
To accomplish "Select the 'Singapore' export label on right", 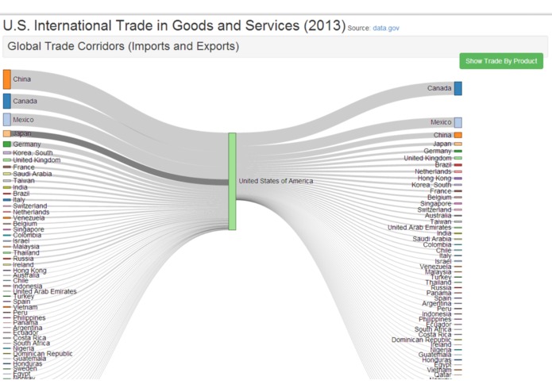I will [x=436, y=204].
